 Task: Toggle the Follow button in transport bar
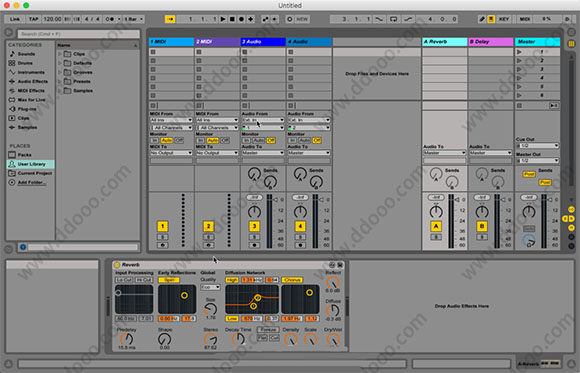click(170, 19)
